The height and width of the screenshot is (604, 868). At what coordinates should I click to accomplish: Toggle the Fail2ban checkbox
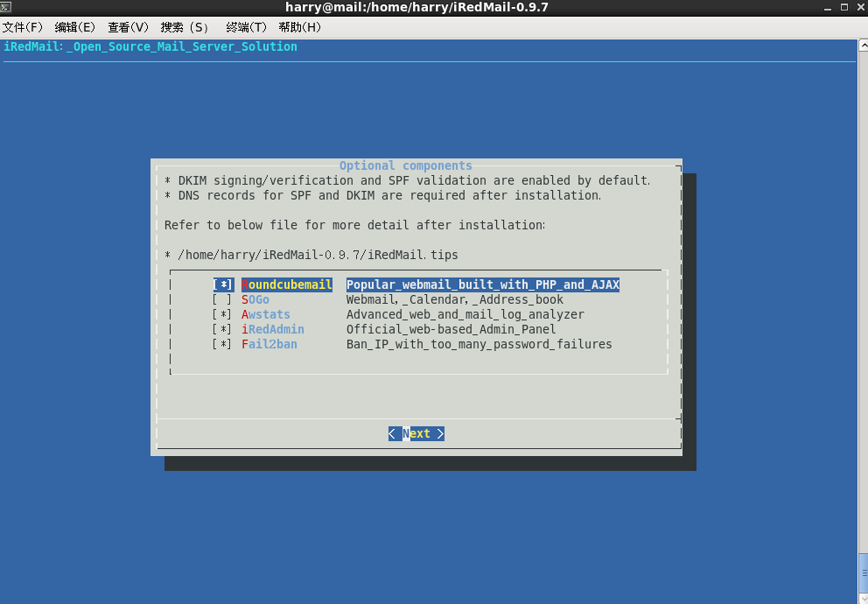222,344
